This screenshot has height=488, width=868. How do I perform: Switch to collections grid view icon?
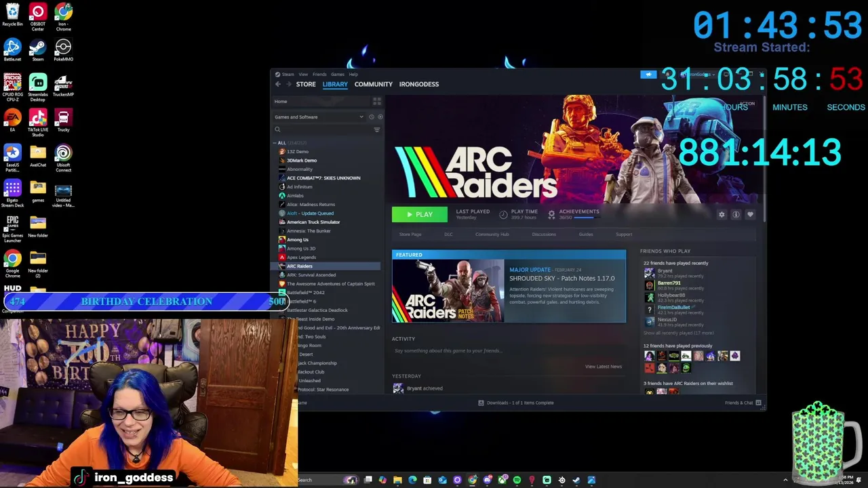377,101
